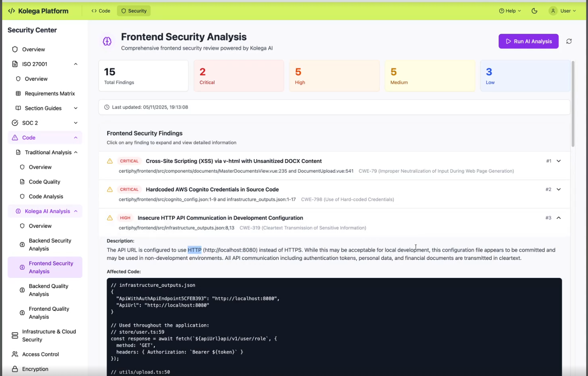Collapse the Insecure HTTP API finding
This screenshot has width=588, height=376.
558,217
